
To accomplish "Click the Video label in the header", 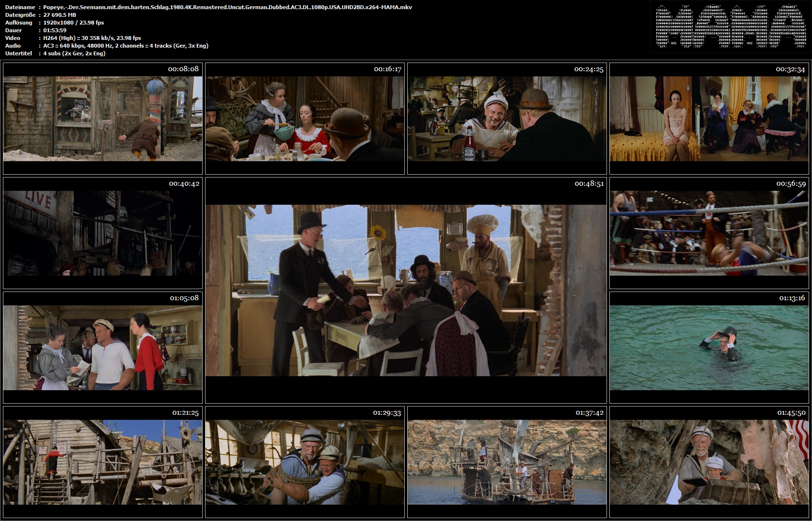I will [13, 38].
